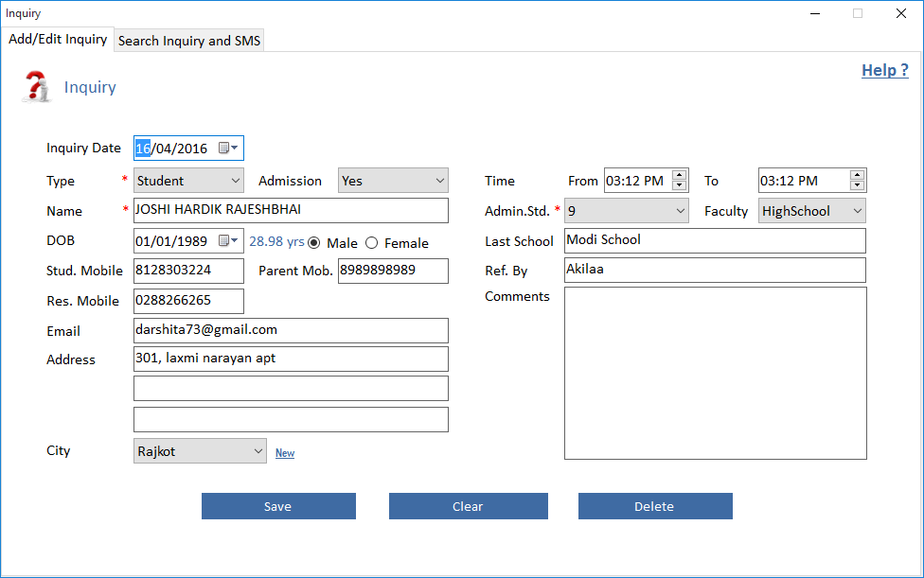Click the Inquiry question mark icon

(36, 86)
